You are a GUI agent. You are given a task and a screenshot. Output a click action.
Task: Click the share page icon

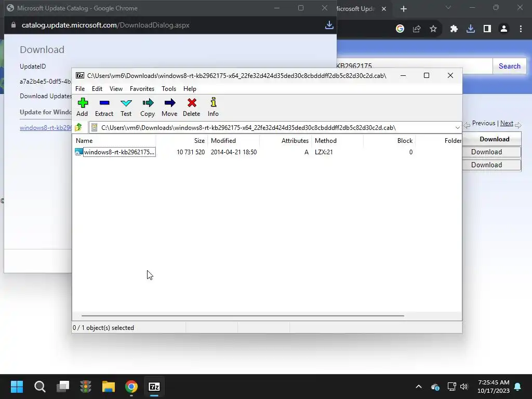tap(416, 29)
